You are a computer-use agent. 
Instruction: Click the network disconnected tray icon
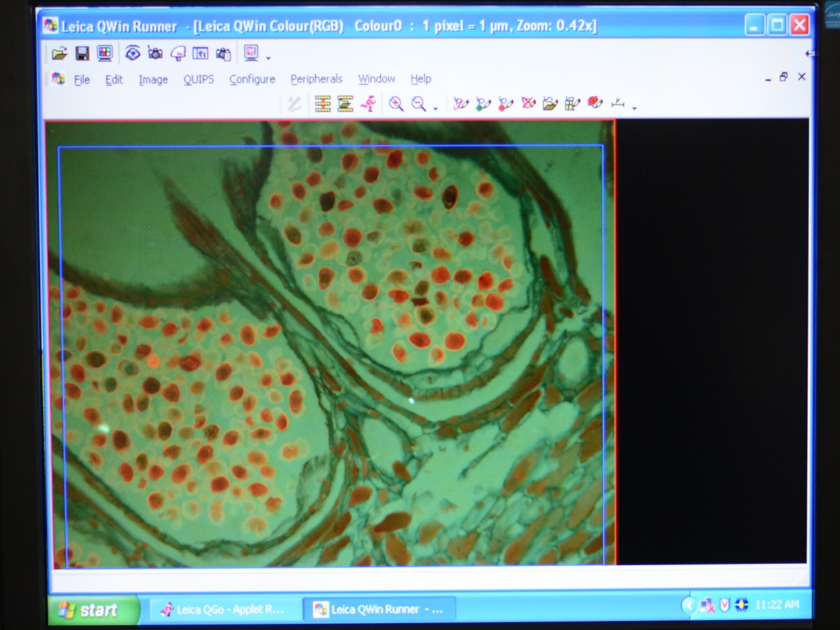tap(707, 605)
